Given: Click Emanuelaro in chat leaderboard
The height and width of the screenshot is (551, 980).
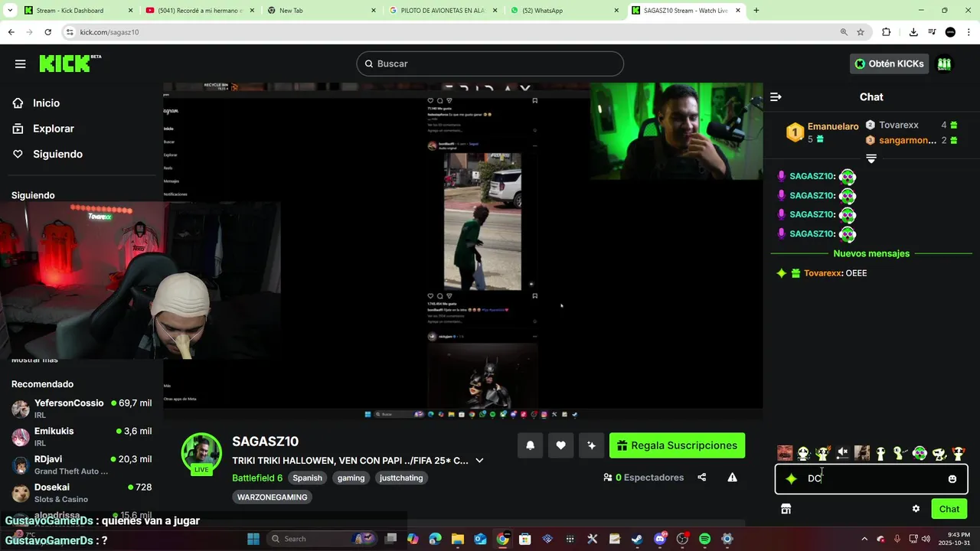Looking at the screenshot, I should (x=833, y=126).
